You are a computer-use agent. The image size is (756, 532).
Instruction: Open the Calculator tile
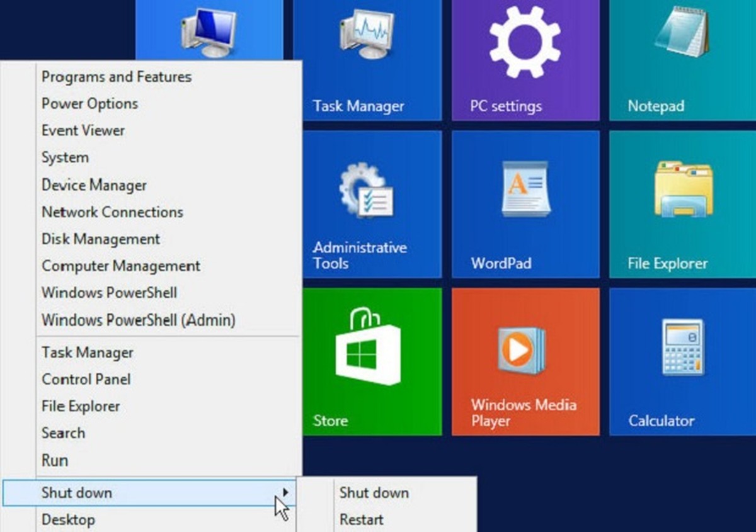pos(683,361)
